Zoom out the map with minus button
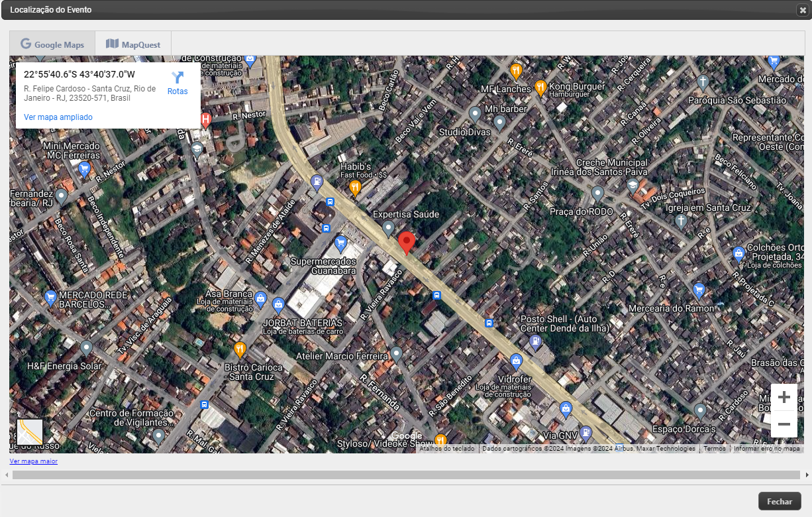Image resolution: width=812 pixels, height=517 pixels. 784,424
